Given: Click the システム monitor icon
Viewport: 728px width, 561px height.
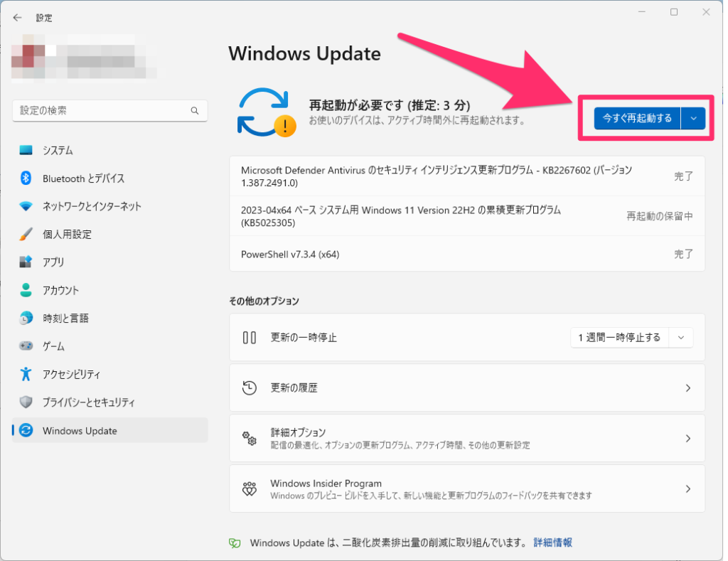Looking at the screenshot, I should pyautogui.click(x=26, y=150).
